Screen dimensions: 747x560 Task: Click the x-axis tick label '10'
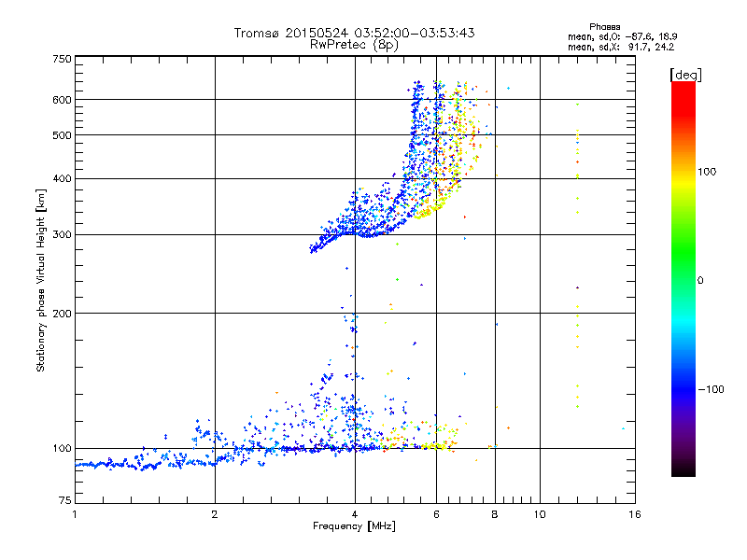coord(540,514)
